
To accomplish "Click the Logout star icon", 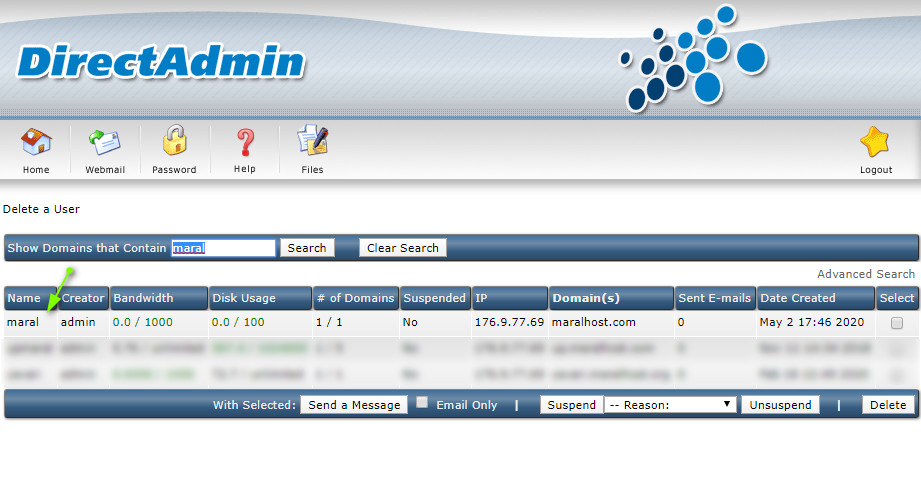I will click(875, 142).
